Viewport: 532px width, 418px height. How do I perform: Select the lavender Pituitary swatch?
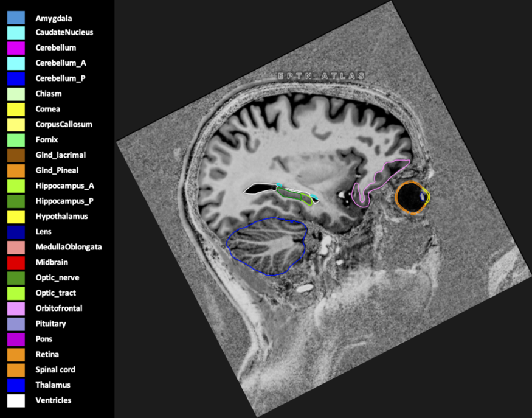coord(16,324)
